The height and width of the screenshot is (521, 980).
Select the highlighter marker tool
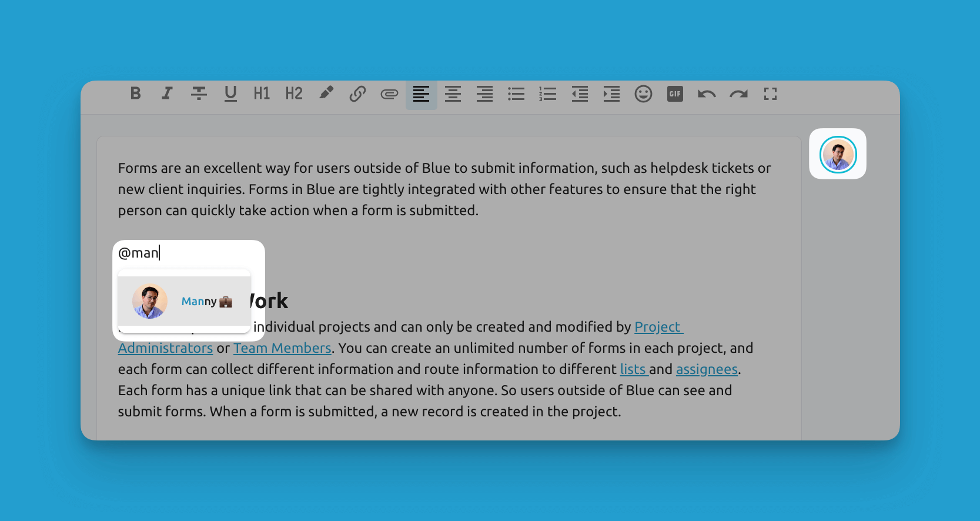[x=326, y=93]
